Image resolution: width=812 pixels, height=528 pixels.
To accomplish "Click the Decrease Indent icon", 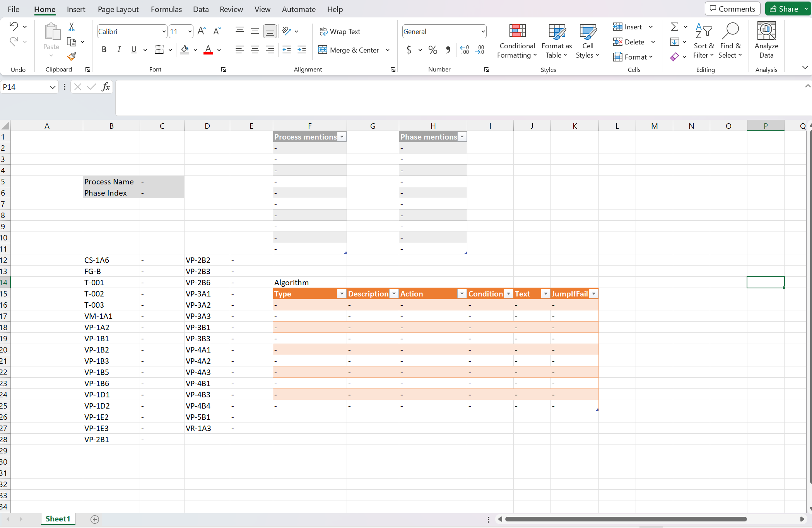I will tap(287, 49).
